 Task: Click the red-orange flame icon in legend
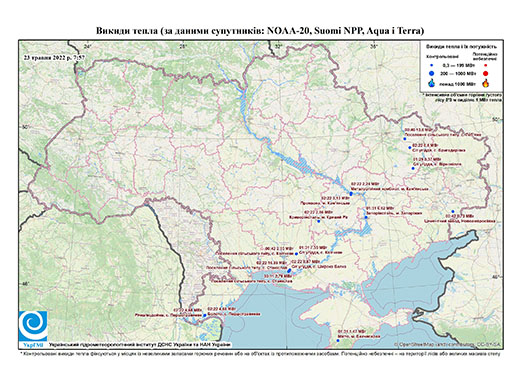(485, 83)
